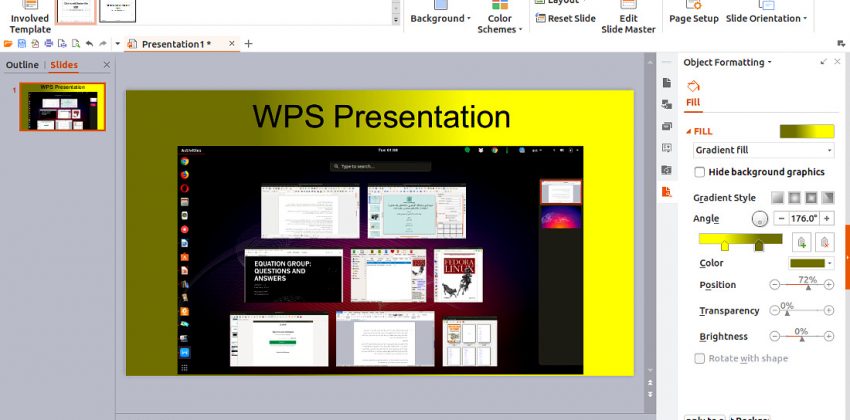850x420 pixels.
Task: Decrease Transparency with minus circle
Action: [x=775, y=311]
